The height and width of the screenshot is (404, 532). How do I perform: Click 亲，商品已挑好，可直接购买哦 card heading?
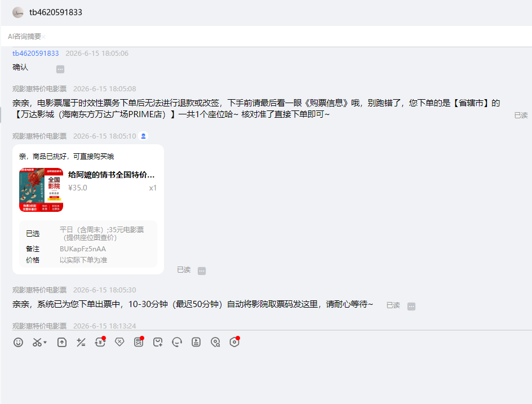66,157
